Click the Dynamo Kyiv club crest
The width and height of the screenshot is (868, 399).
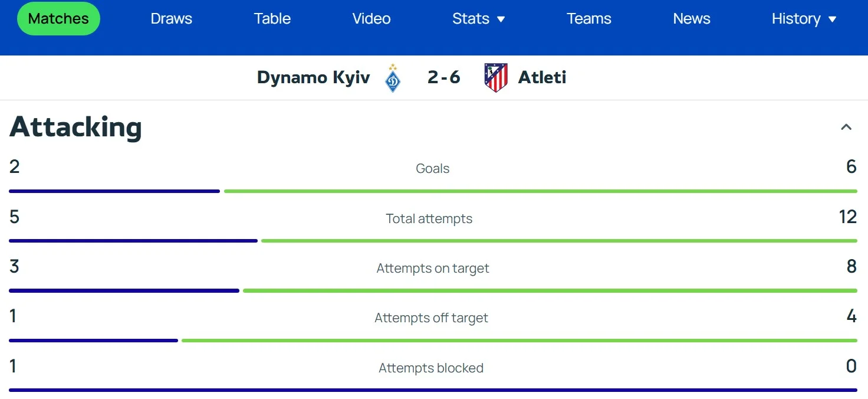tap(393, 78)
